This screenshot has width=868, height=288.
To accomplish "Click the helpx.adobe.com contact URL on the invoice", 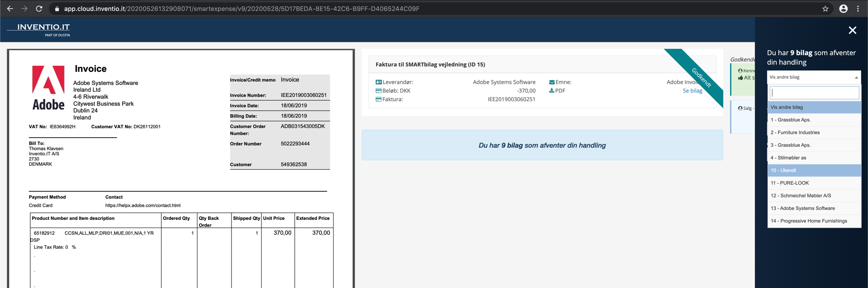I will click(x=143, y=205).
